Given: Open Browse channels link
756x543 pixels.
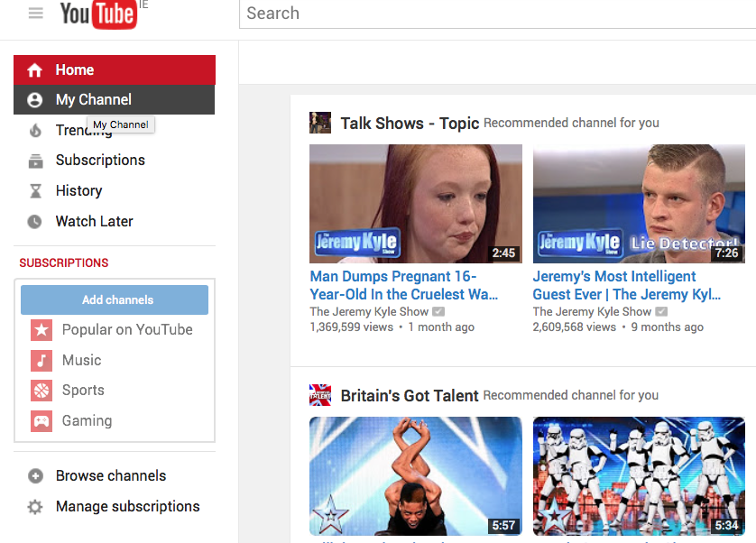Looking at the screenshot, I should pos(111,476).
